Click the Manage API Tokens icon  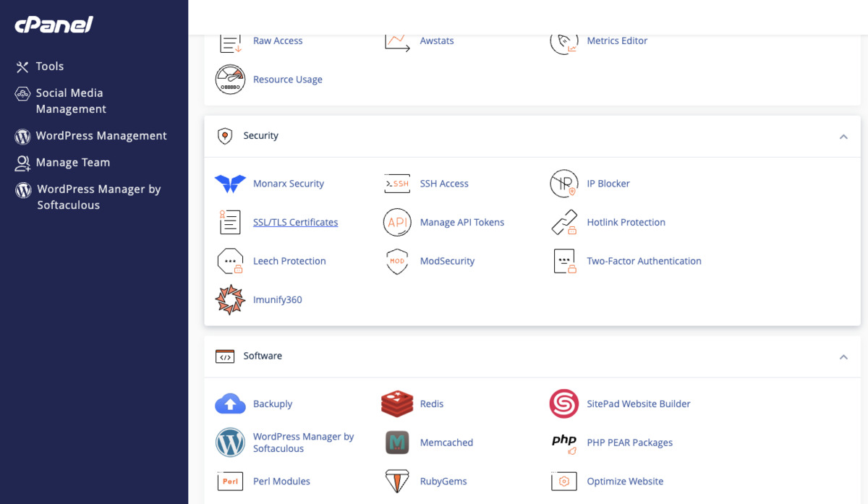point(397,222)
